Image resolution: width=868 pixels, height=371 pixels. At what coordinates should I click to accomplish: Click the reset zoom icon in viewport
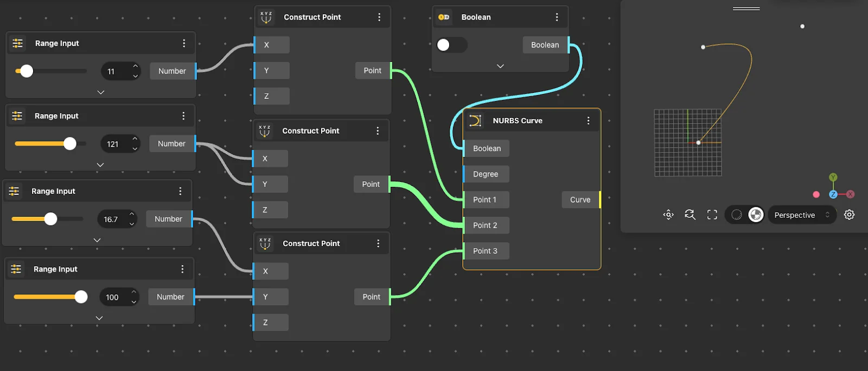(x=690, y=215)
